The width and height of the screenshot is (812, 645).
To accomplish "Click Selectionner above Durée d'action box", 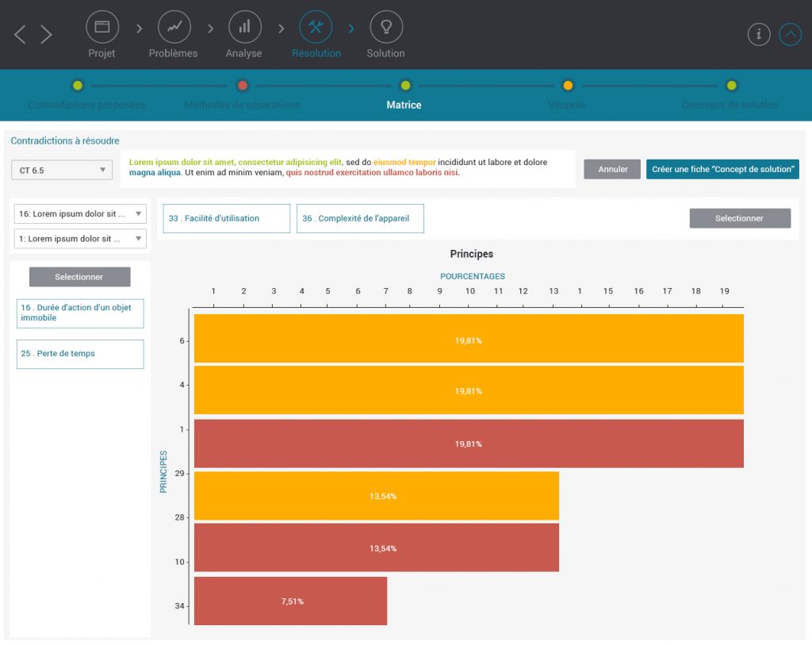I will [x=80, y=277].
